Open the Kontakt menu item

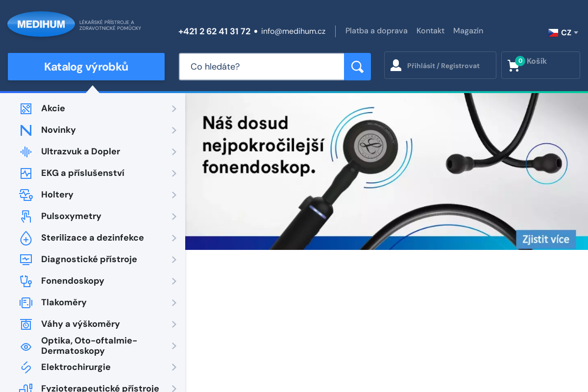point(430,30)
